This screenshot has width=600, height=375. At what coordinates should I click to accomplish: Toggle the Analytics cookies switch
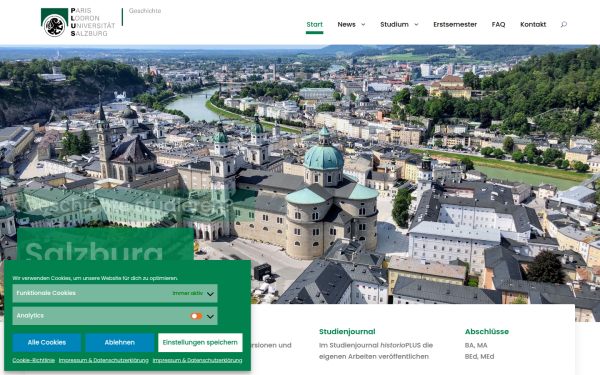[196, 316]
